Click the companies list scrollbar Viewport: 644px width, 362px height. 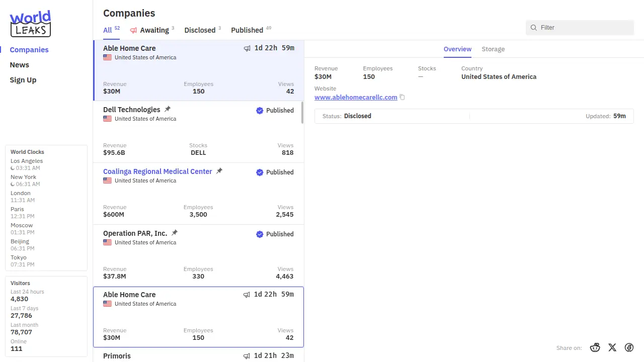302,113
